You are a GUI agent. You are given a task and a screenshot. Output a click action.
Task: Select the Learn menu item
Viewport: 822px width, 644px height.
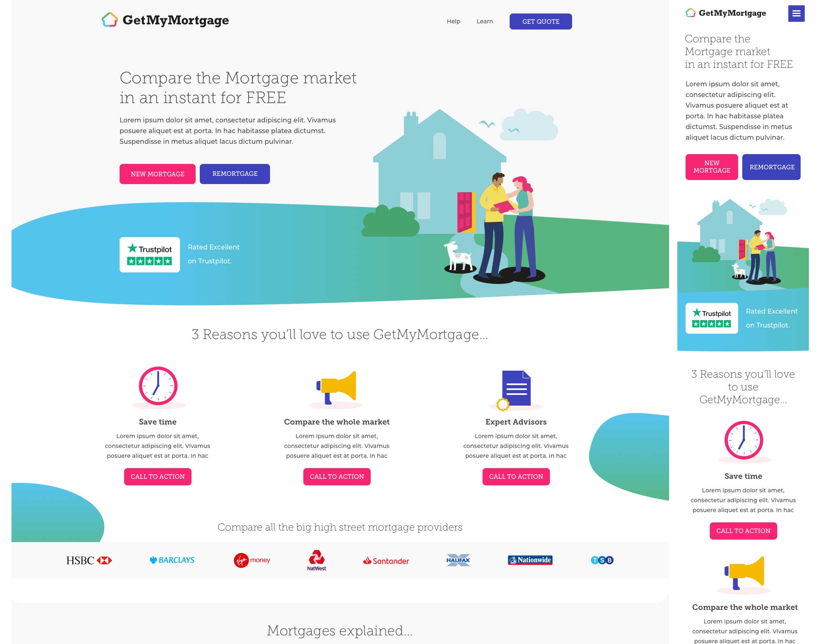coord(485,21)
